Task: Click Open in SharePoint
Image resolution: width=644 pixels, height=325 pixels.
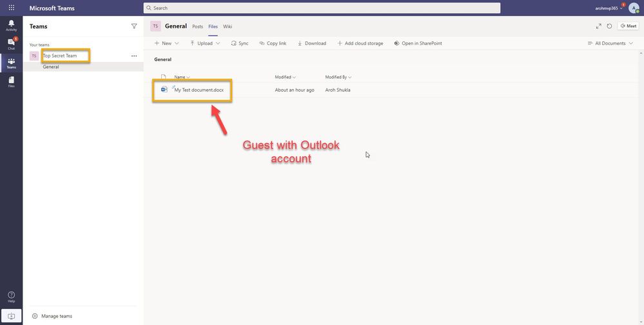Action: pyautogui.click(x=418, y=43)
